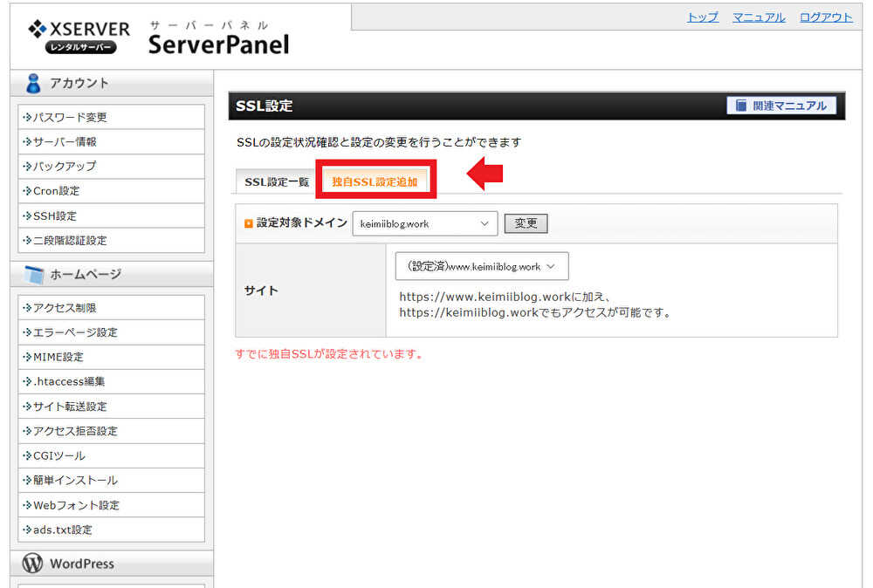Click the WordPress logo icon
This screenshot has height=588, width=873.
[x=33, y=564]
